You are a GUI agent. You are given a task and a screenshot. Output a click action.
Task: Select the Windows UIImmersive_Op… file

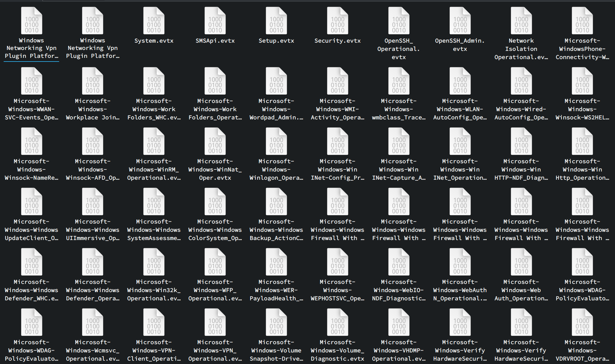point(93,202)
